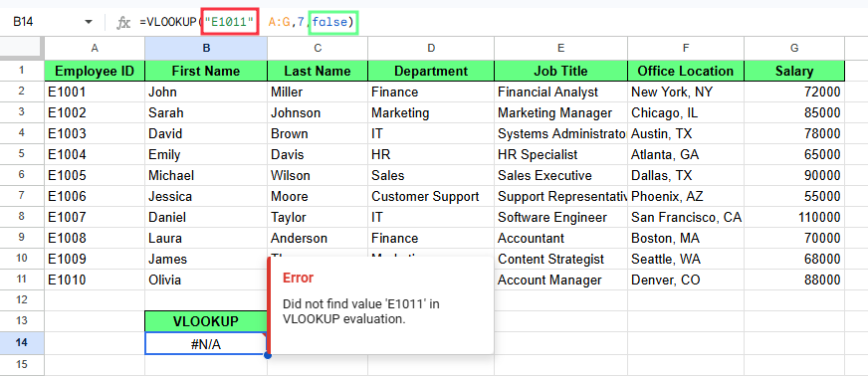The image size is (868, 376).
Task: Select the New York, NY cell
Action: tap(685, 92)
